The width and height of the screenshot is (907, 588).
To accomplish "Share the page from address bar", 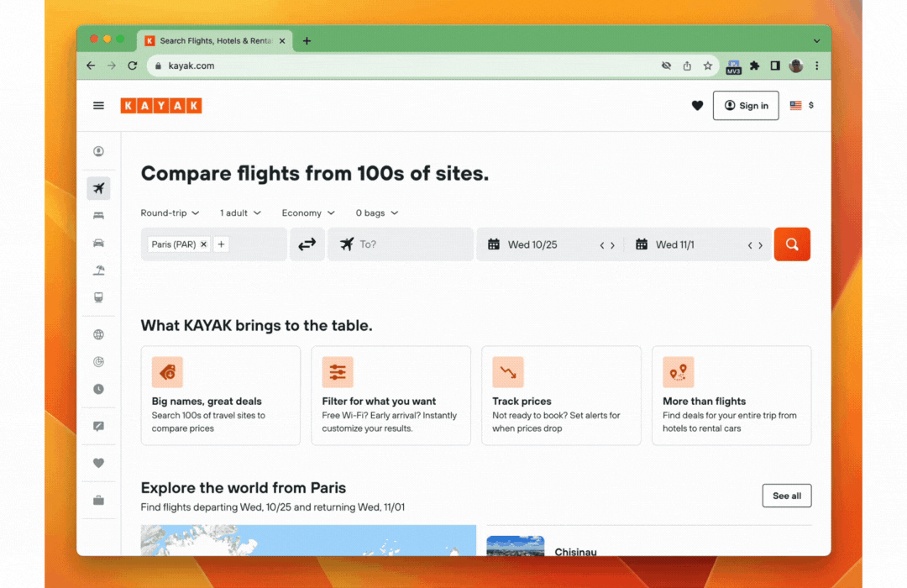I will point(687,66).
